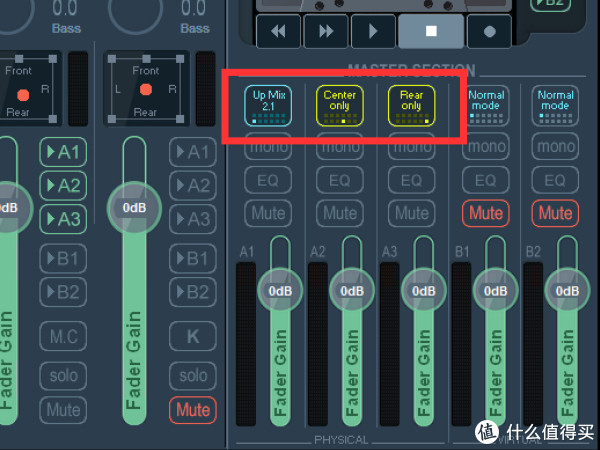The image size is (600, 450).
Task: Enable the K karaoke button
Action: [x=193, y=336]
